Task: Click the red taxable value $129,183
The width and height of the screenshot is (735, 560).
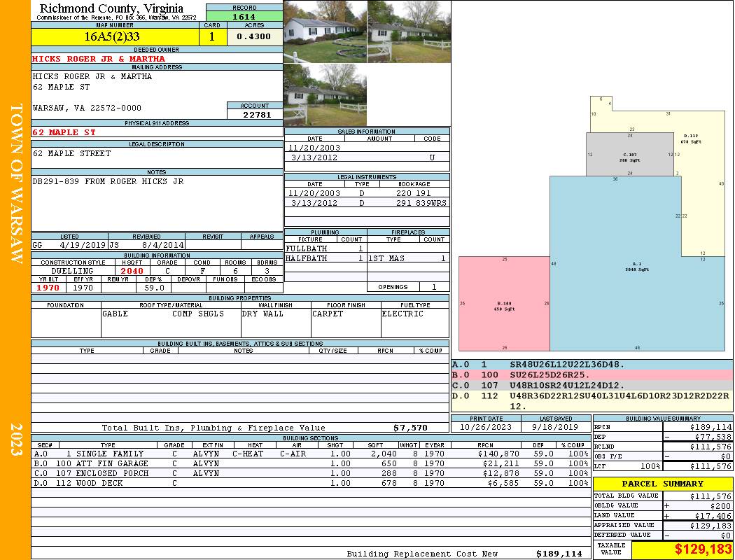Action: 682,550
